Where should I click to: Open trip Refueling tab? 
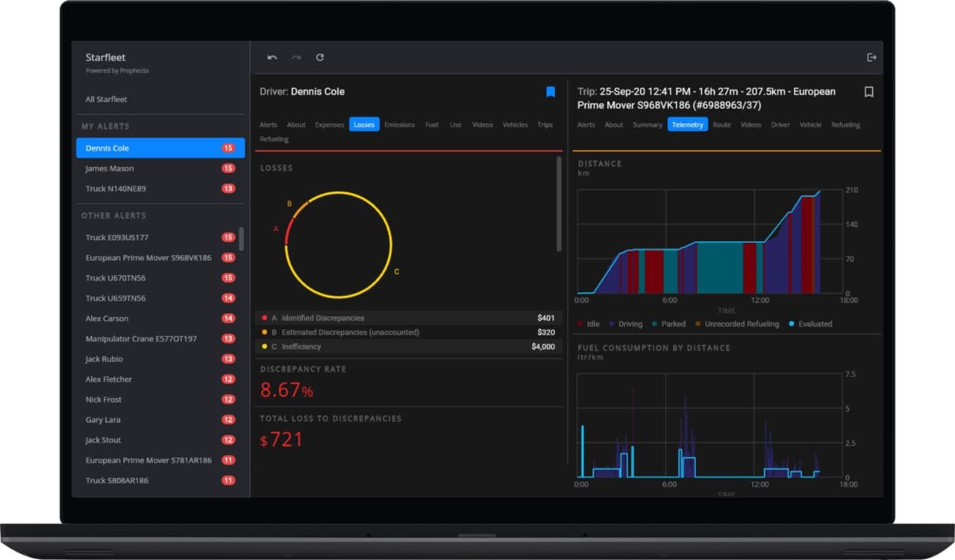pos(845,125)
